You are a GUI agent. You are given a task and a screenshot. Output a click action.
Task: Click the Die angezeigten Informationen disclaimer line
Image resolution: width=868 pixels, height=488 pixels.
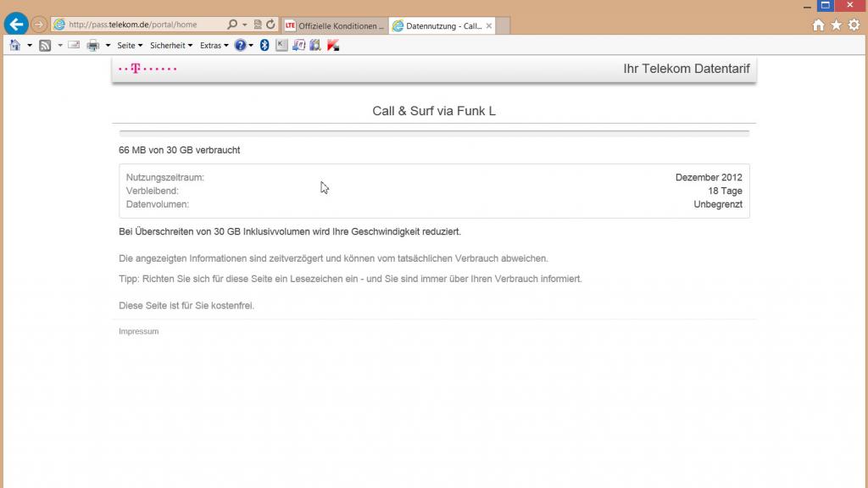click(333, 258)
